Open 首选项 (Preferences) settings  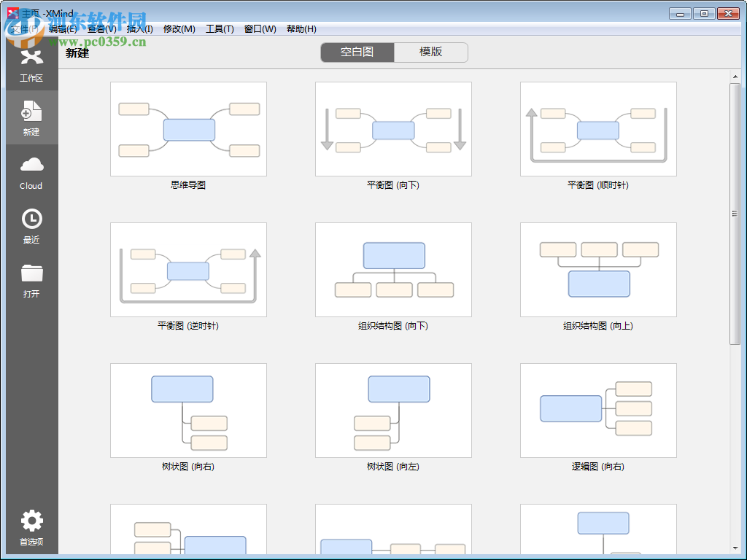pyautogui.click(x=31, y=526)
